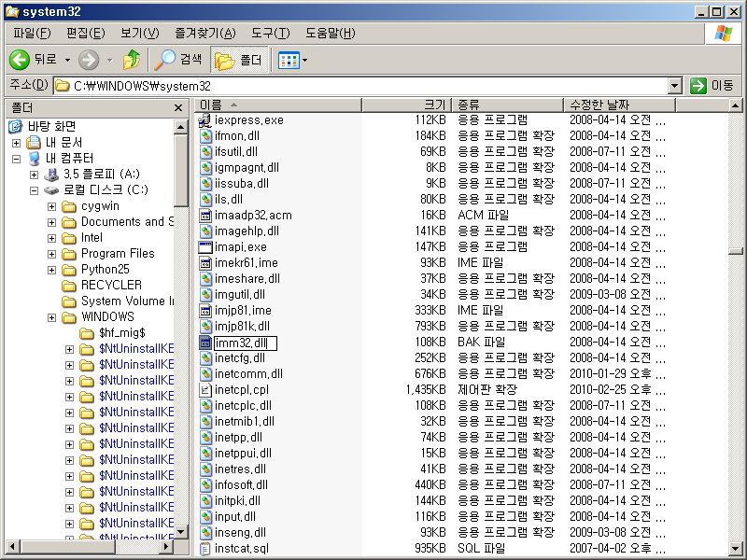Click the Back navigation arrow icon
This screenshot has height=560, width=747.
coord(20,60)
